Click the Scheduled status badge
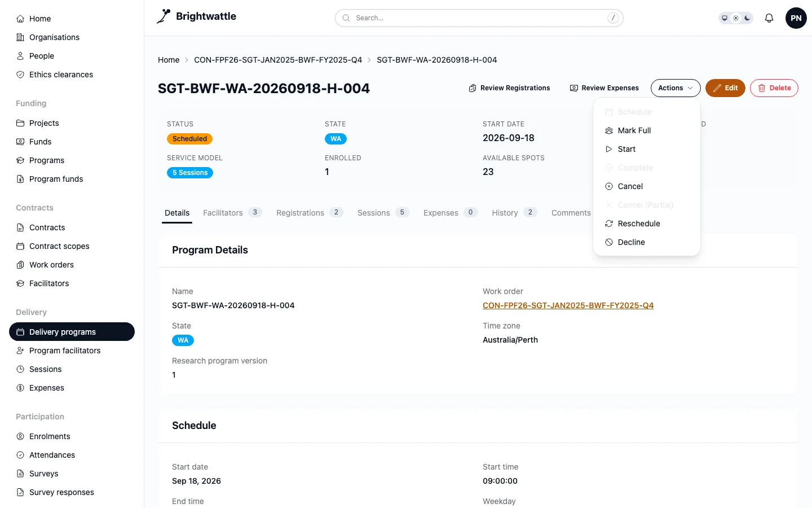 pyautogui.click(x=189, y=139)
